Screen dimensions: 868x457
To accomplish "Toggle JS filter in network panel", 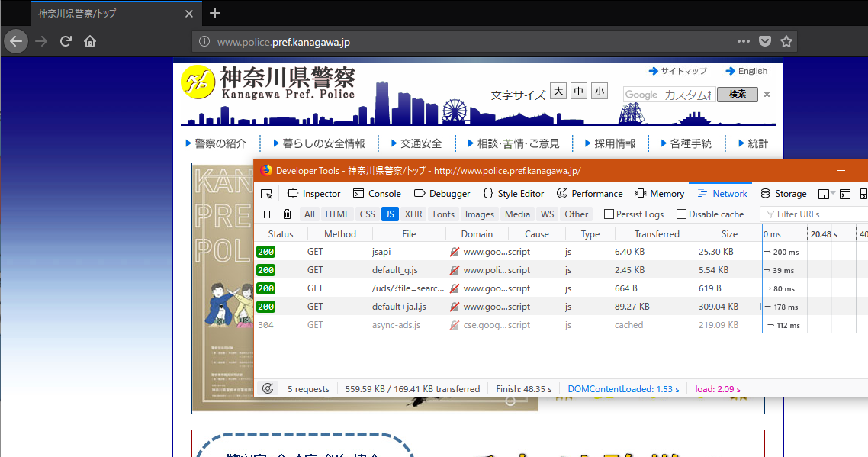I will click(390, 214).
